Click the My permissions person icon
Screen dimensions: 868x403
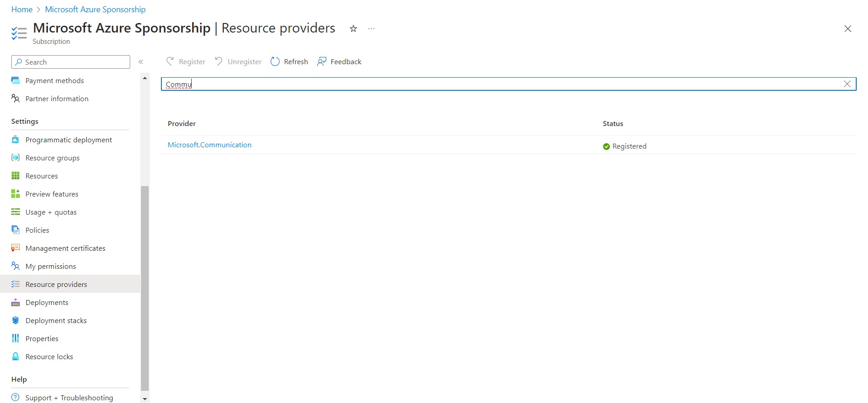click(15, 266)
